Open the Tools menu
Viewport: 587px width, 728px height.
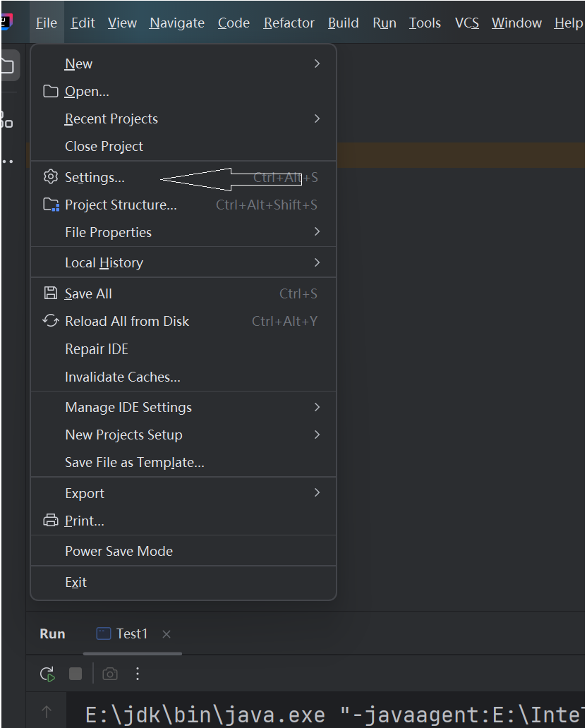[x=425, y=23]
